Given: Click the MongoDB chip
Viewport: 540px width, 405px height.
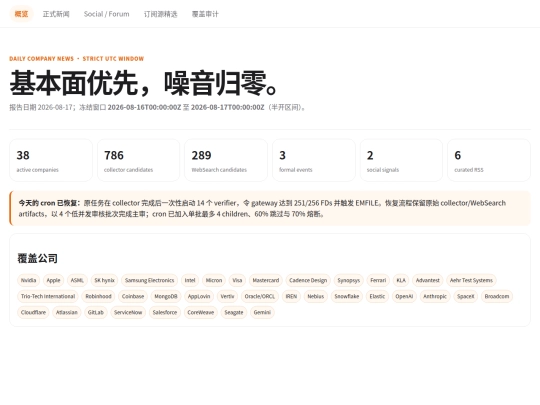Looking at the screenshot, I should 166,296.
